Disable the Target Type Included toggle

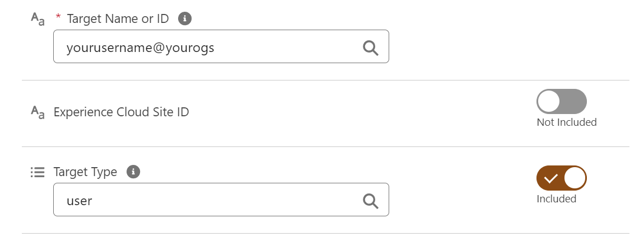pyautogui.click(x=561, y=178)
